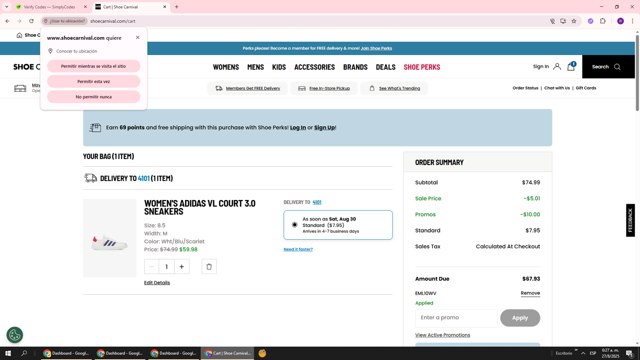Open the WOMENS menu
This screenshot has height=360, width=640.
click(226, 67)
